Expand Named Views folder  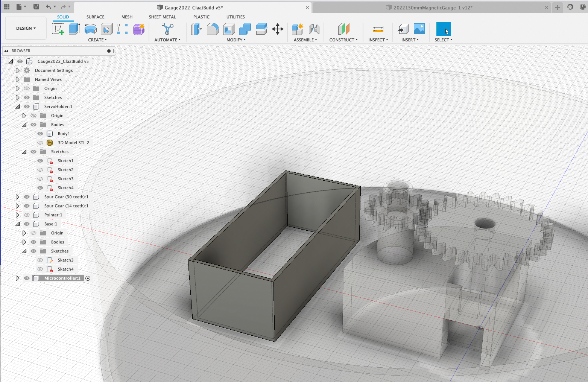[x=17, y=79]
